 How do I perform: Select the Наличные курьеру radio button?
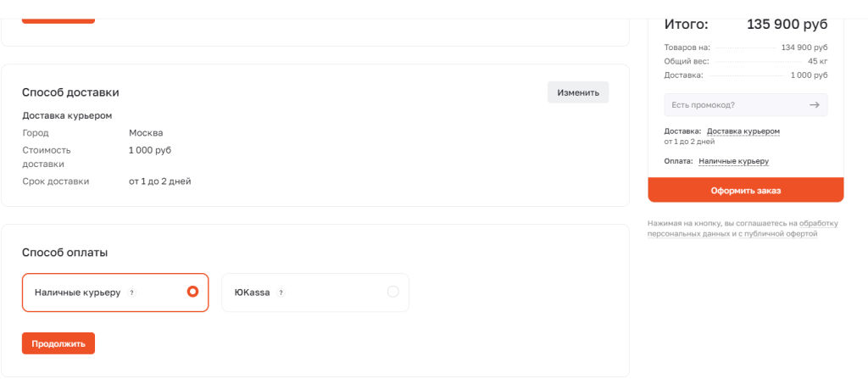pyautogui.click(x=192, y=292)
